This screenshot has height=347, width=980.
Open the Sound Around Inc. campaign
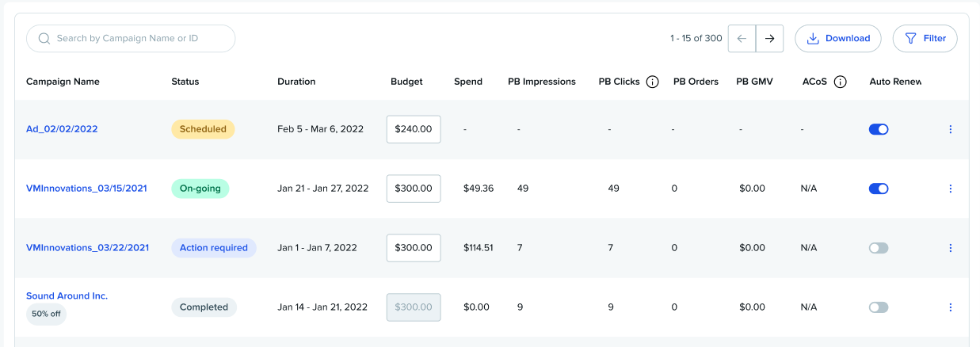(x=67, y=296)
